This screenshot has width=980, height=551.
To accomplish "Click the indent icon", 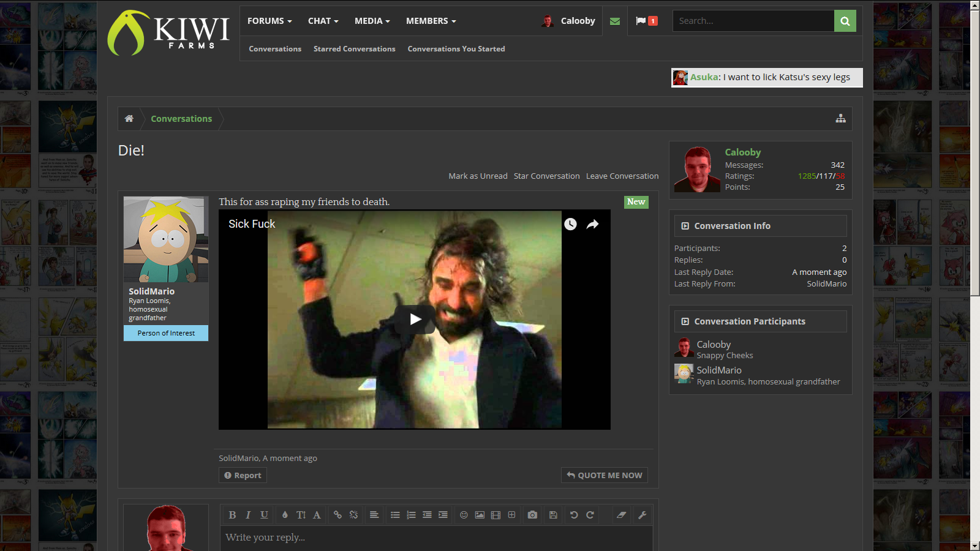I will 443,515.
